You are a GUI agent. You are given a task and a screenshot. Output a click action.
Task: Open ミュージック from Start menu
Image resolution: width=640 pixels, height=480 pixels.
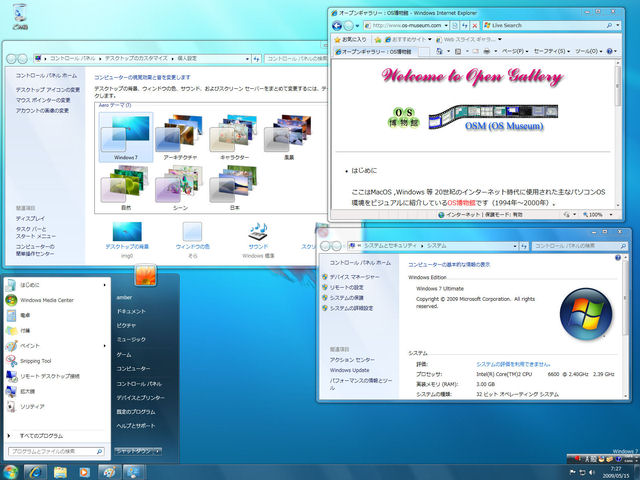[x=131, y=340]
